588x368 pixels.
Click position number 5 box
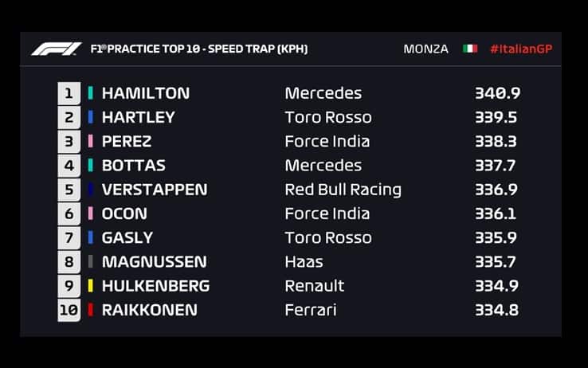(x=69, y=190)
